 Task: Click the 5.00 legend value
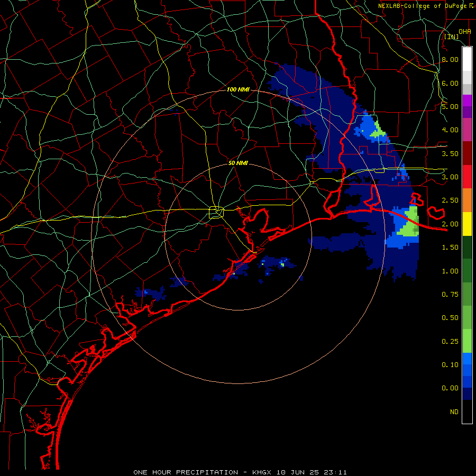pos(450,106)
